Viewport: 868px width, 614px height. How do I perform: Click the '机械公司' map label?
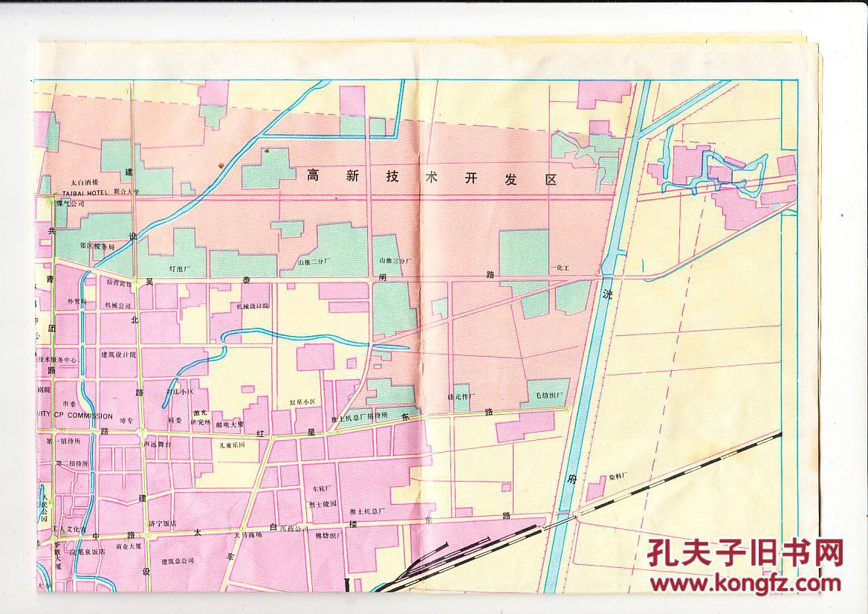tap(118, 306)
